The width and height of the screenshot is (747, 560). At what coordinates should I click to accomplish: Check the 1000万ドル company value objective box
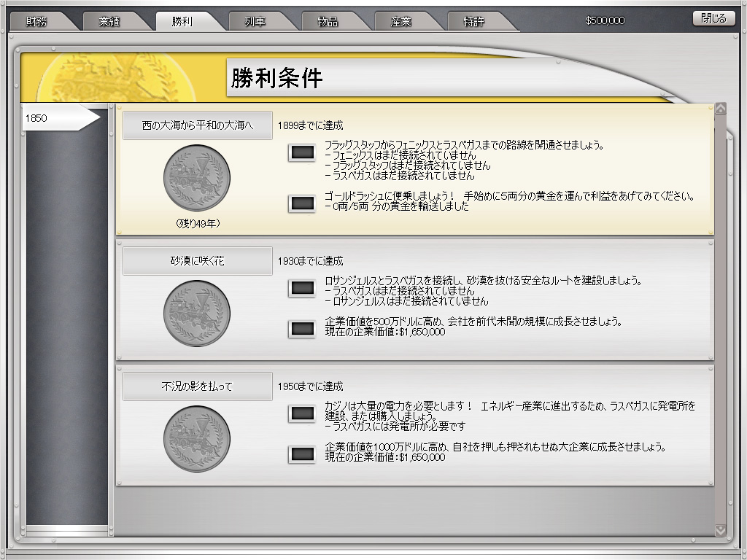tap(302, 454)
